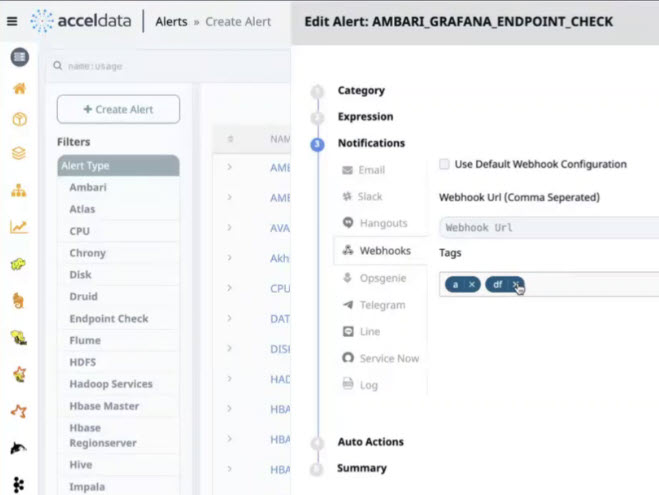The height and width of the screenshot is (495, 659).
Task: Open the stacked layers sidebar icon
Action: [19, 153]
